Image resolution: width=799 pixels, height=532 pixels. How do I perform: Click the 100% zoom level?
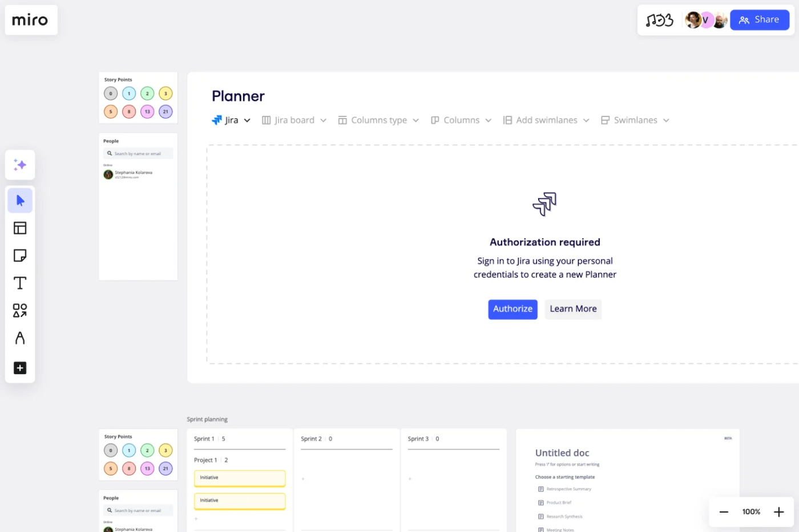(751, 512)
